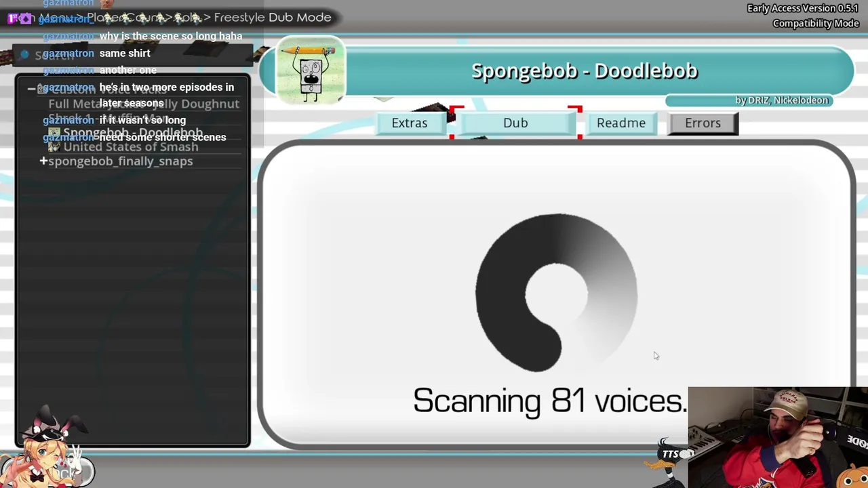
Task: Open the Extras tab
Action: pyautogui.click(x=410, y=123)
